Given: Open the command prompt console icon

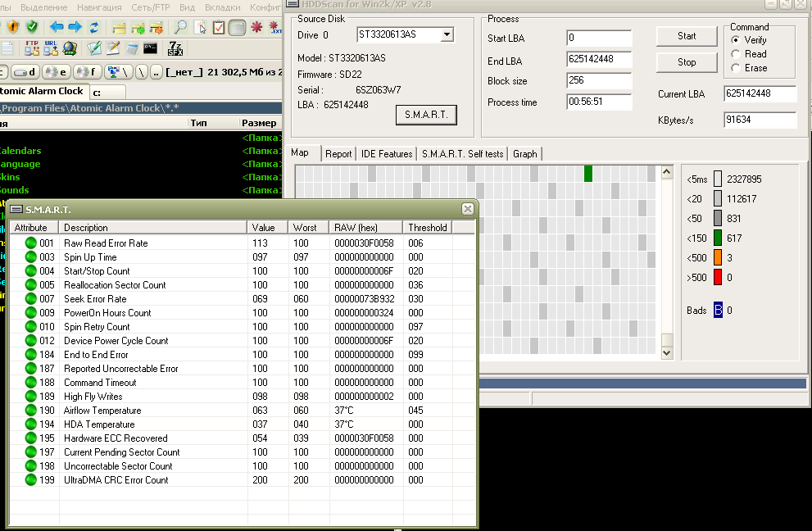Looking at the screenshot, I should tap(151, 48).
